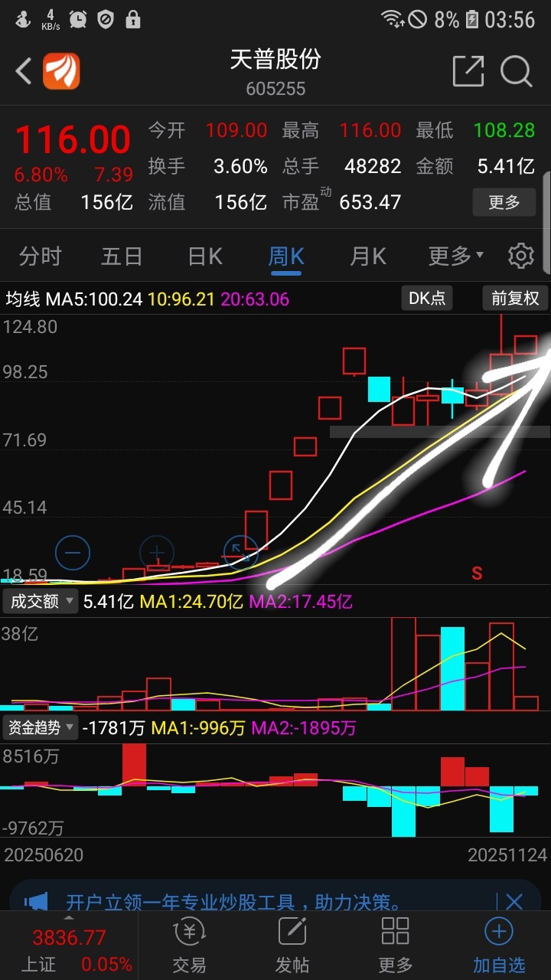Viewport: 551px width, 980px height.
Task: Tap the 20251124 end date label
Action: (507, 854)
